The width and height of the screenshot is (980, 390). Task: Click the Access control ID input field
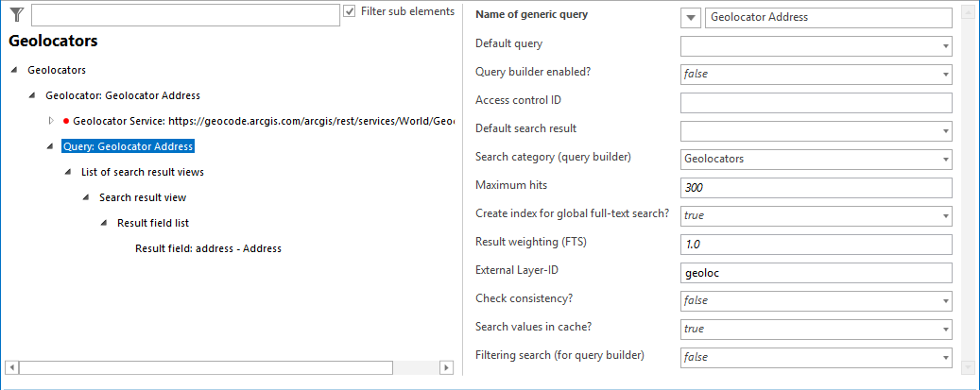tap(816, 103)
